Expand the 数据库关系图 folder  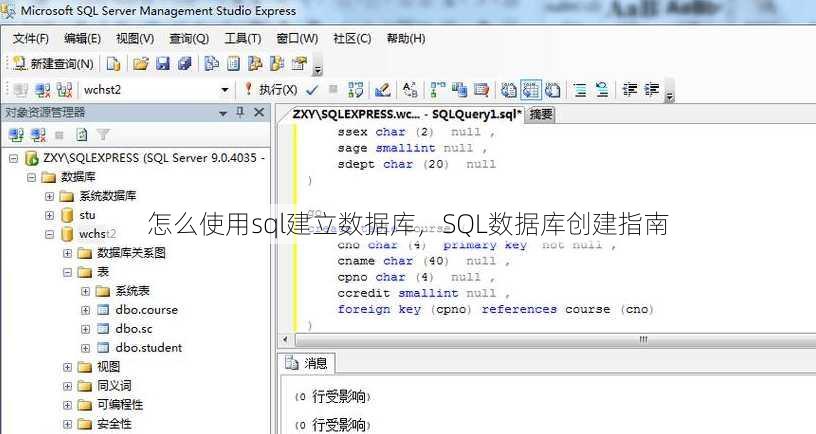pyautogui.click(x=68, y=253)
